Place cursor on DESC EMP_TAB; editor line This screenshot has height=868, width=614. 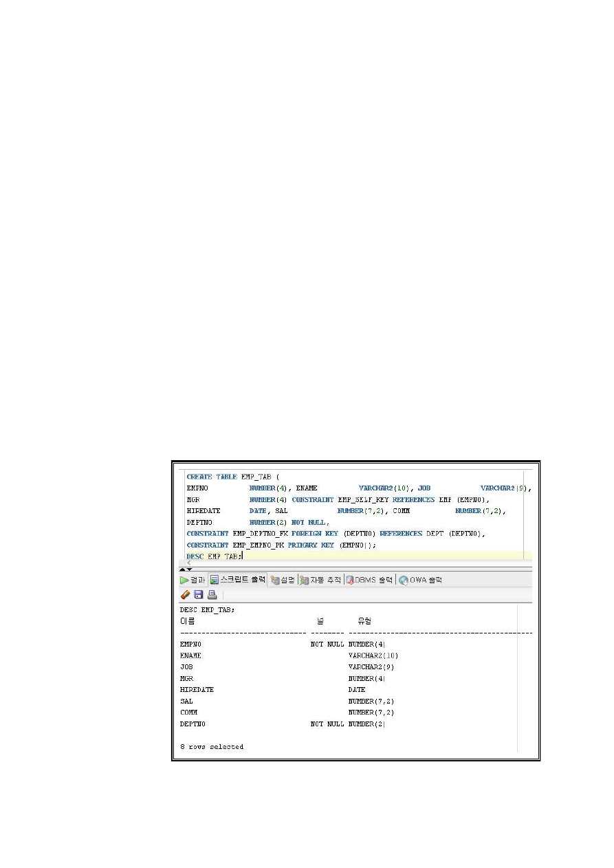pos(214,556)
